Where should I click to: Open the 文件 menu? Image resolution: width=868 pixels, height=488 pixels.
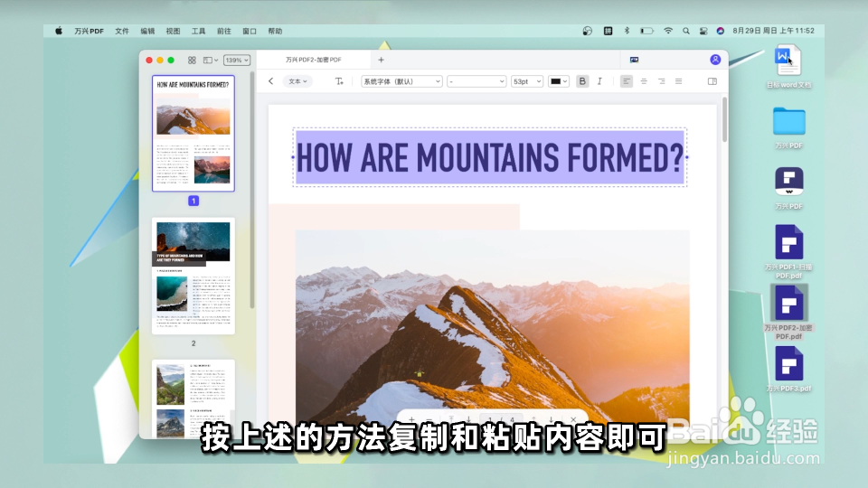[x=122, y=31]
